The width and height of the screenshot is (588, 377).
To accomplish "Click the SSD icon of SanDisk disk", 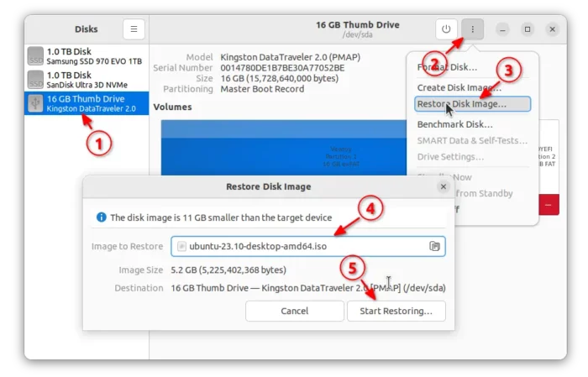I will point(35,80).
